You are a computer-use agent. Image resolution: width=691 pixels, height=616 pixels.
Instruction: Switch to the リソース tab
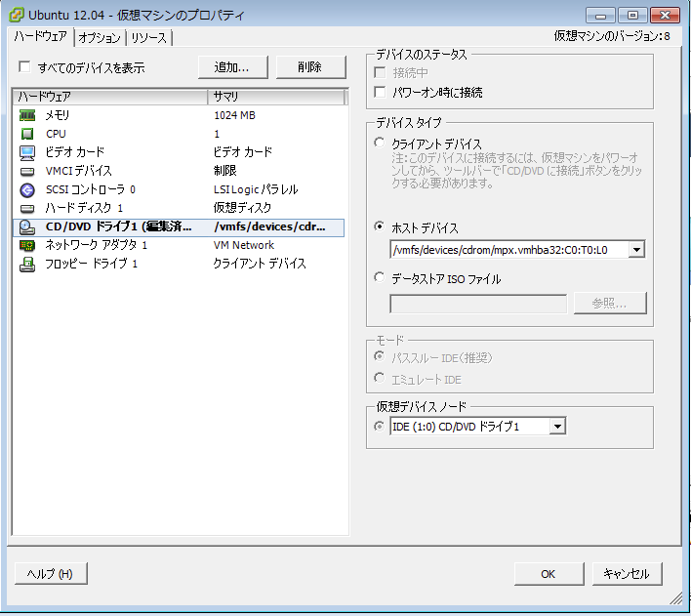tap(149, 38)
